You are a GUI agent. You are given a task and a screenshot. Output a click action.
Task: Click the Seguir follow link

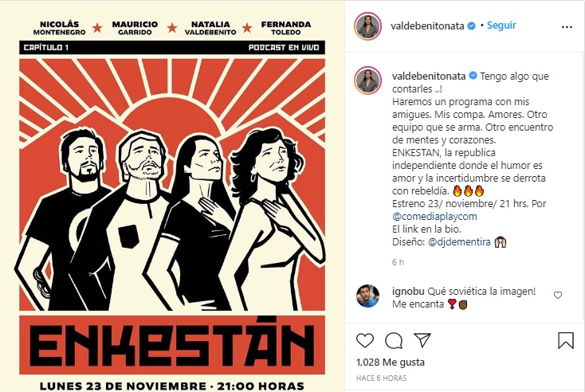point(501,25)
